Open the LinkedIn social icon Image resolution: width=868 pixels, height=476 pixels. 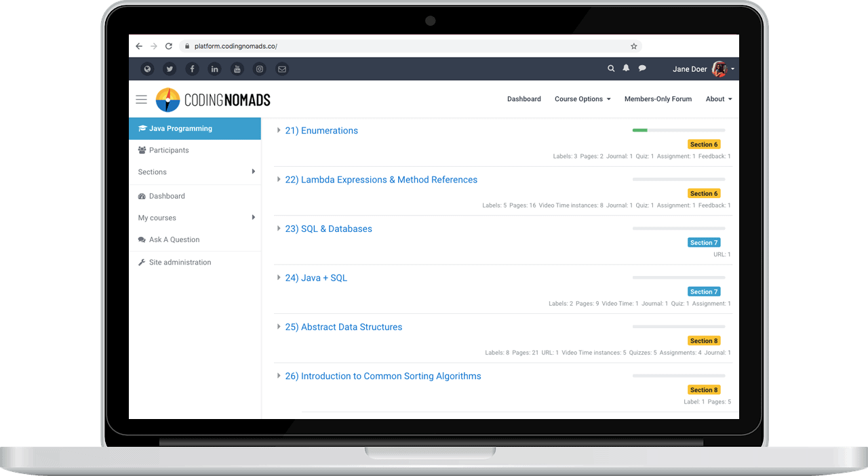click(x=214, y=68)
